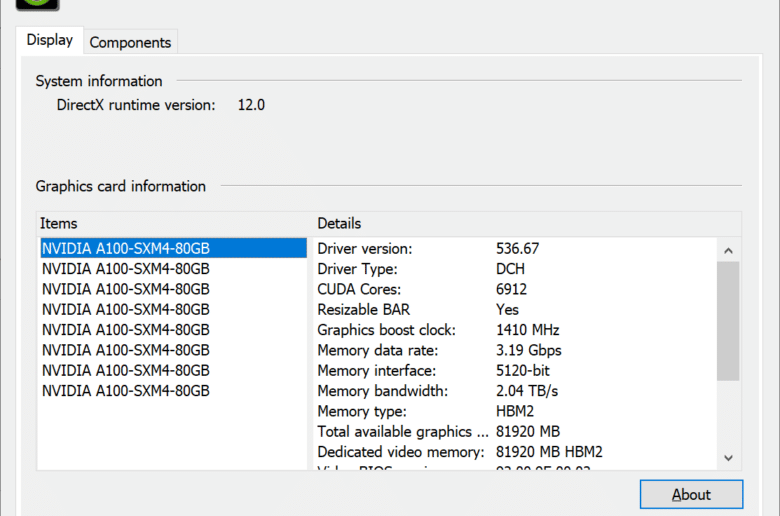Click the 'CUDA Cores:' label

tap(359, 289)
